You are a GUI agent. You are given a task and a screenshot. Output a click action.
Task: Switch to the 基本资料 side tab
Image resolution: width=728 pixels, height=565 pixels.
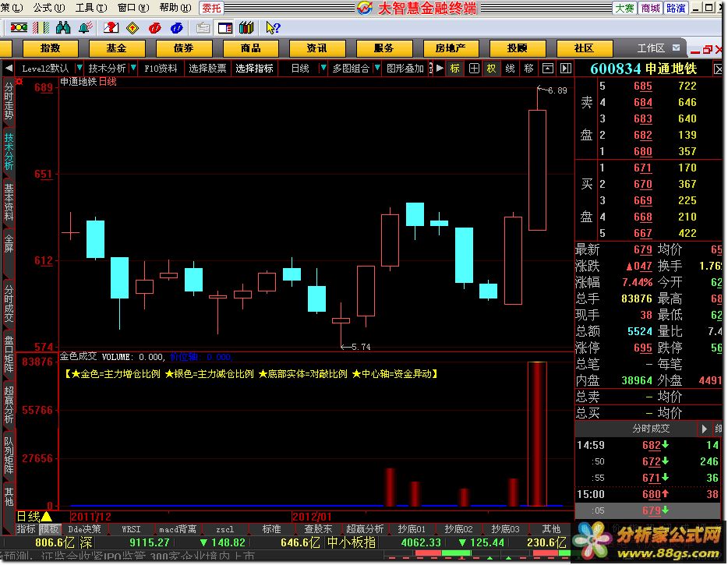9,202
